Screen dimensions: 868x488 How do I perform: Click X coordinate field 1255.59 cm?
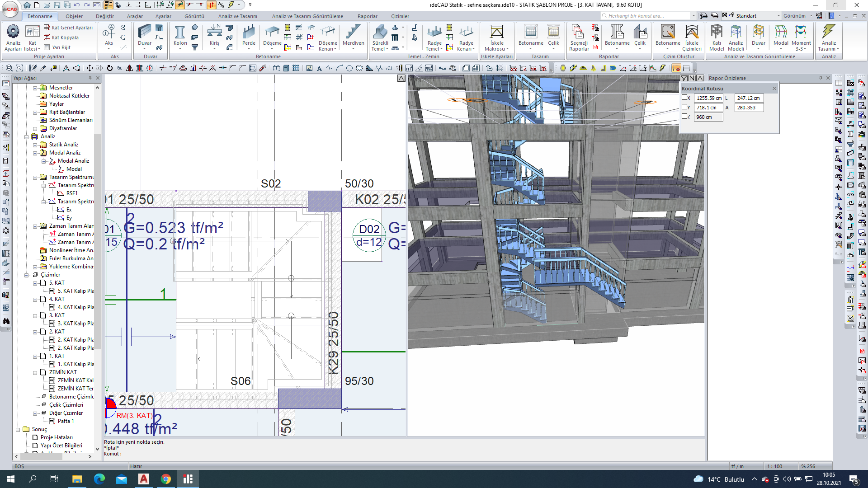pyautogui.click(x=708, y=98)
